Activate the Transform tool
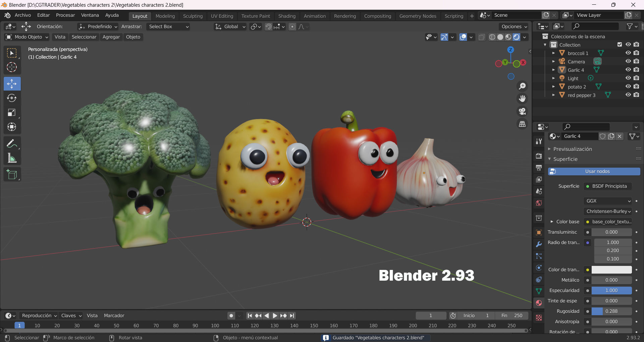The image size is (644, 342). click(12, 127)
